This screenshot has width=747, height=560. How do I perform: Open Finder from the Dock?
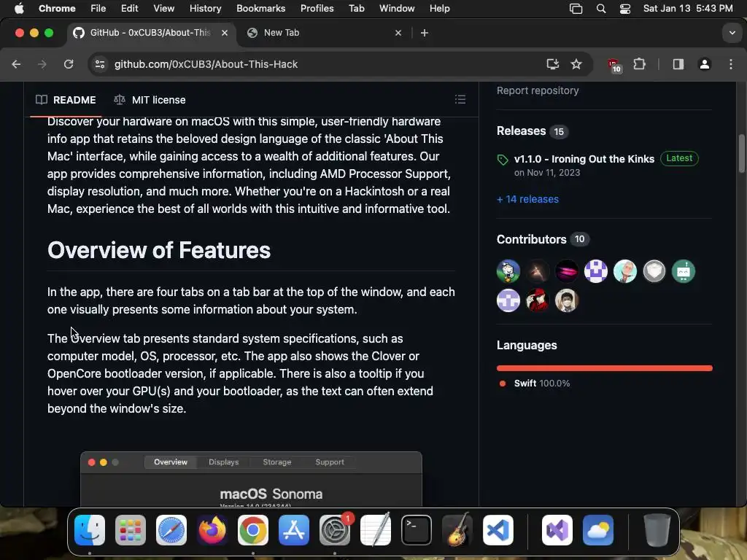[x=90, y=530]
